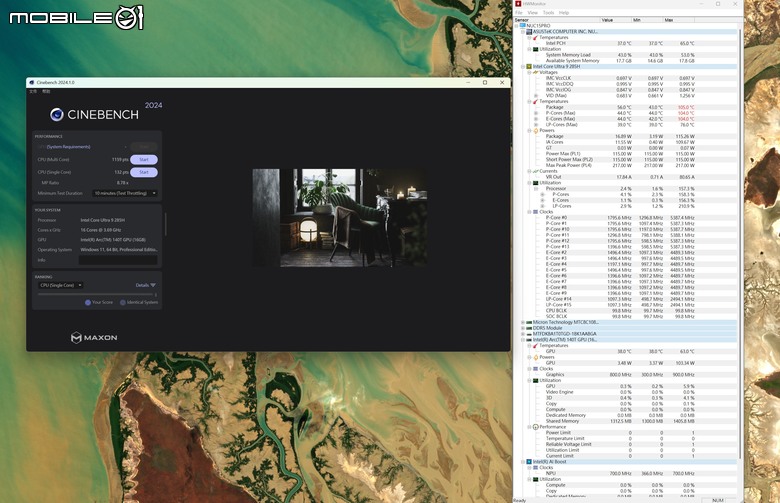Click the Temperatures thermometer icon under Intel Core Ultra

click(536, 101)
